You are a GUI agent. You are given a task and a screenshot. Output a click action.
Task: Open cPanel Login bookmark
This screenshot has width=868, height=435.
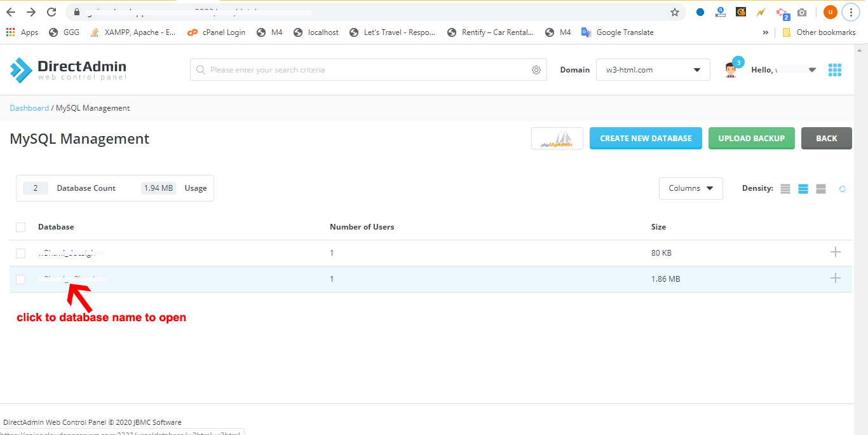(217, 32)
